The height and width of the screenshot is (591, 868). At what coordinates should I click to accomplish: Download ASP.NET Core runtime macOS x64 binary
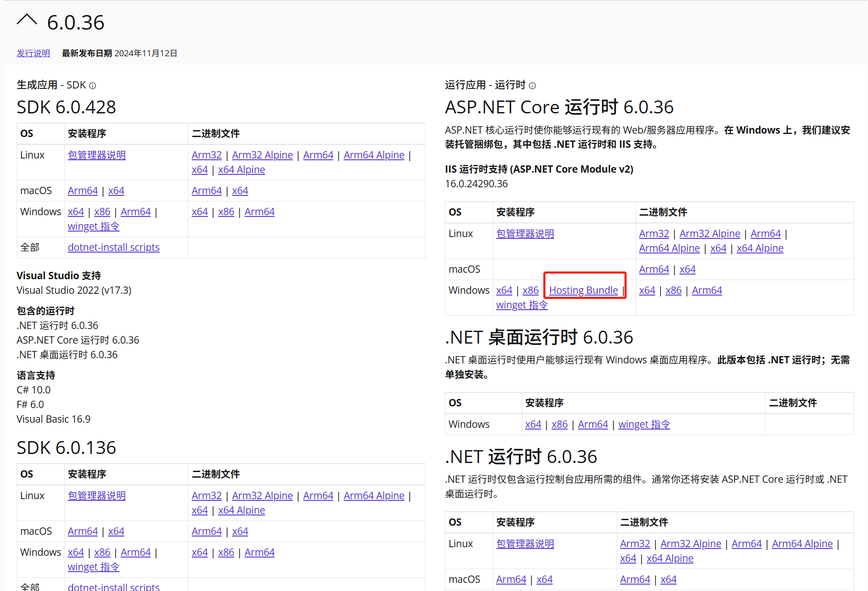point(687,269)
